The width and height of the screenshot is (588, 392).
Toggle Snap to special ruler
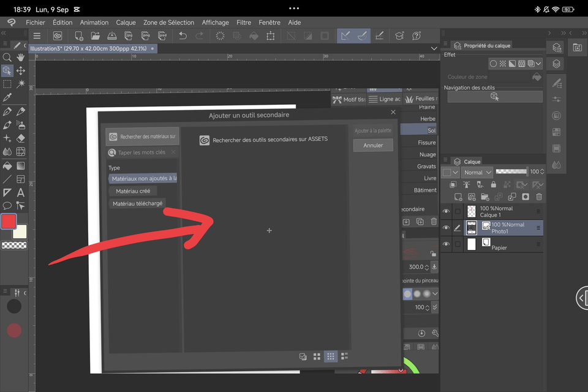point(362,36)
